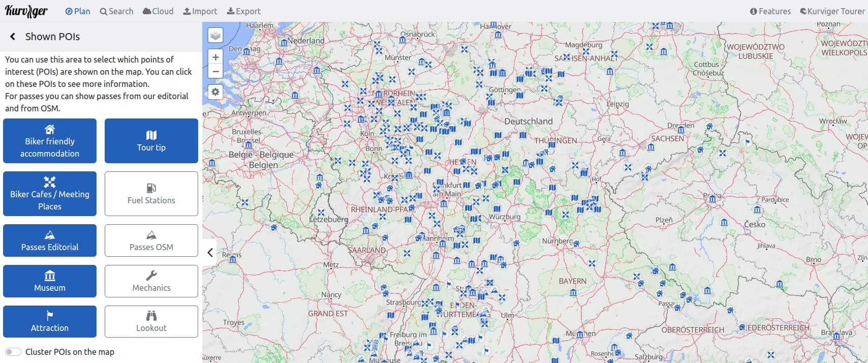868x363 pixels.
Task: Show Passes OSM on the map
Action: [x=151, y=240]
